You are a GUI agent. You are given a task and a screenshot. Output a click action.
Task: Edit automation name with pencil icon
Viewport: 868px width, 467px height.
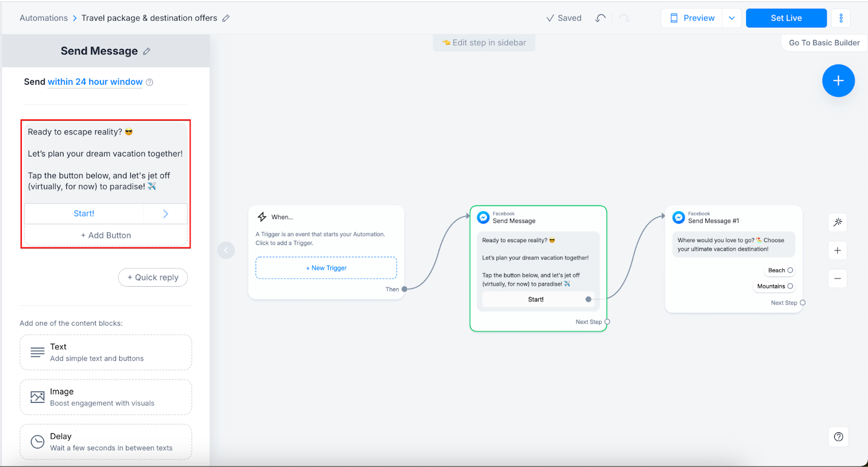coord(226,18)
